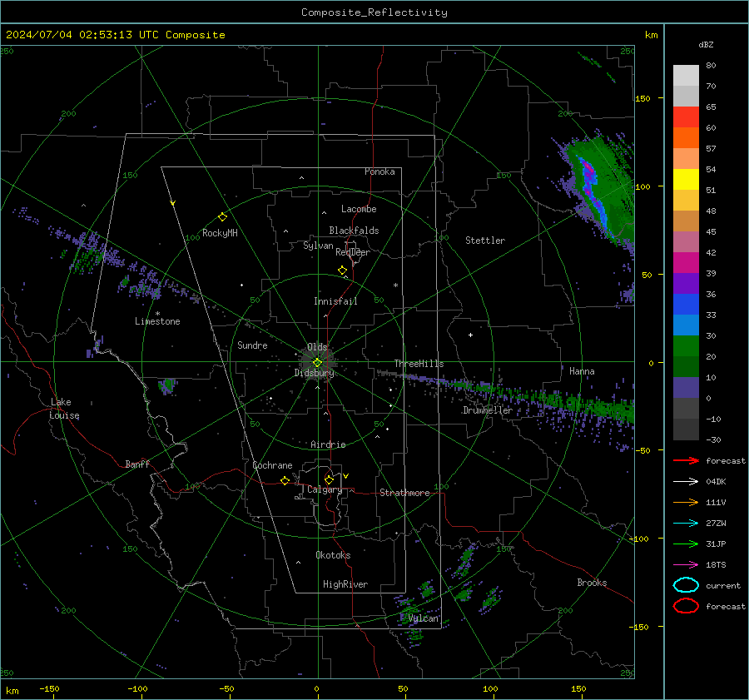
Task: Click the Drumheller town label
Action: pyautogui.click(x=488, y=410)
